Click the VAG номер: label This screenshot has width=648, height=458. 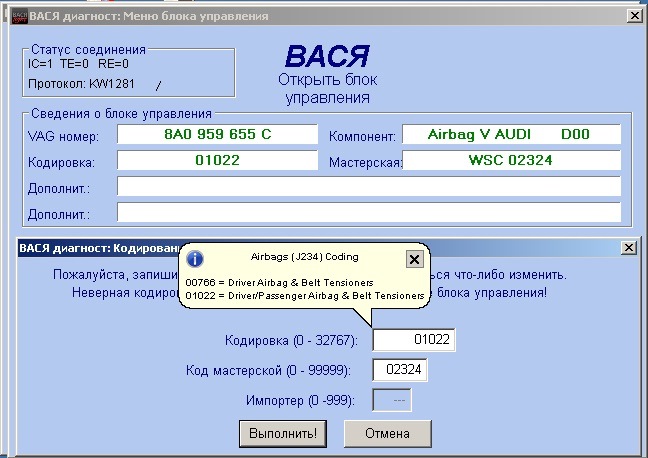tap(63, 136)
